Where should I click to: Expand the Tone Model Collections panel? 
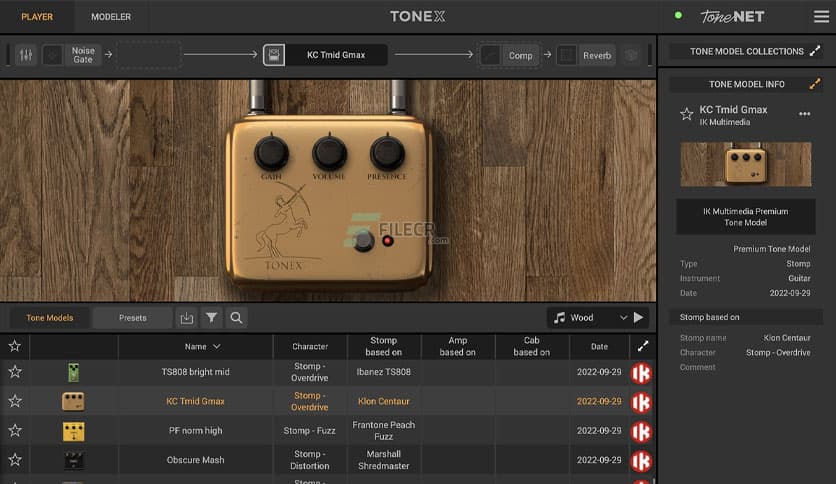[815, 51]
